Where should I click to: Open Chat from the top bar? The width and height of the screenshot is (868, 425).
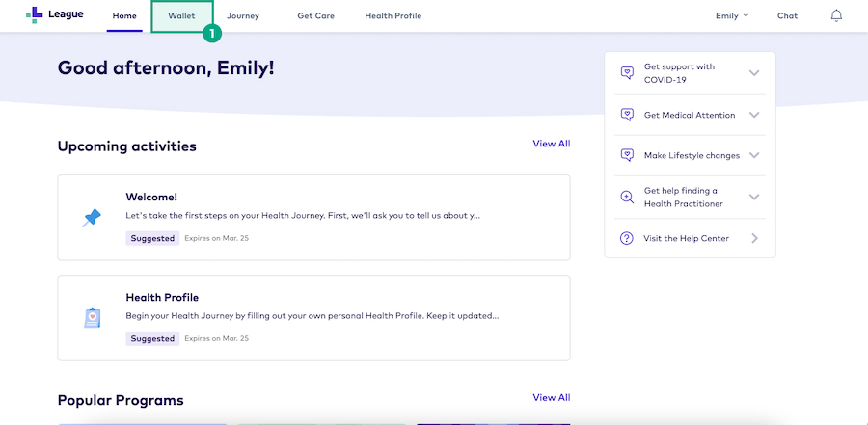click(787, 16)
